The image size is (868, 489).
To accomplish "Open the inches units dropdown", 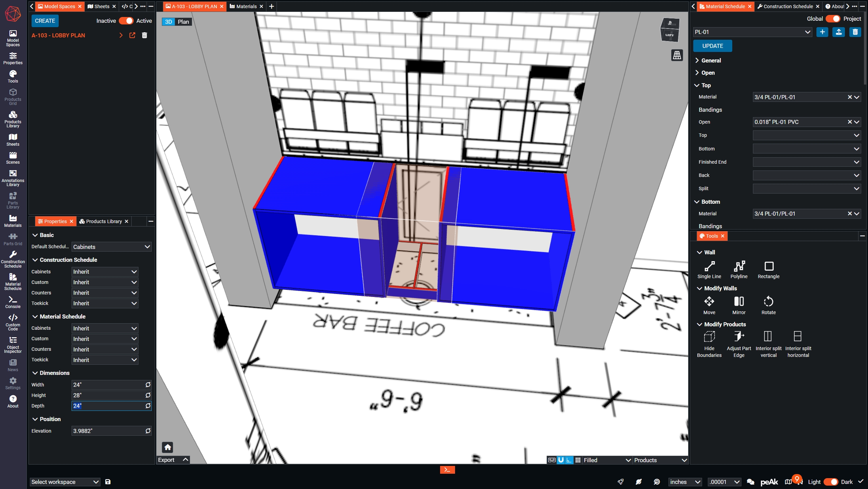I will pyautogui.click(x=685, y=482).
